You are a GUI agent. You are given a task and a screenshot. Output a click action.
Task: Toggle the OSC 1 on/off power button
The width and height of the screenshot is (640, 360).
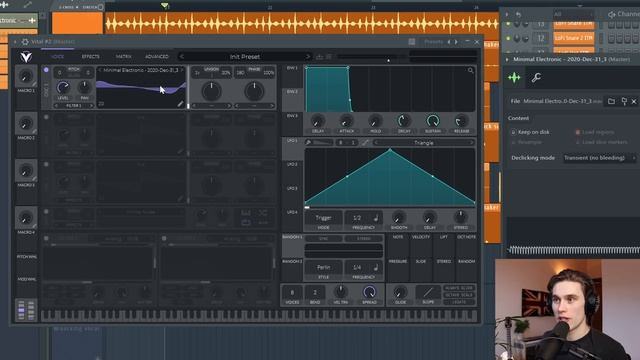pyautogui.click(x=46, y=70)
